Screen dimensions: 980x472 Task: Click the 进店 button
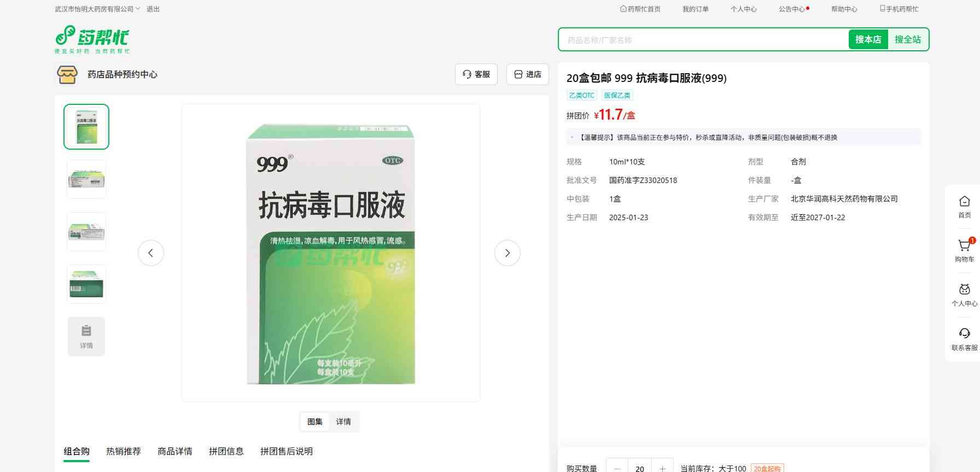527,74
